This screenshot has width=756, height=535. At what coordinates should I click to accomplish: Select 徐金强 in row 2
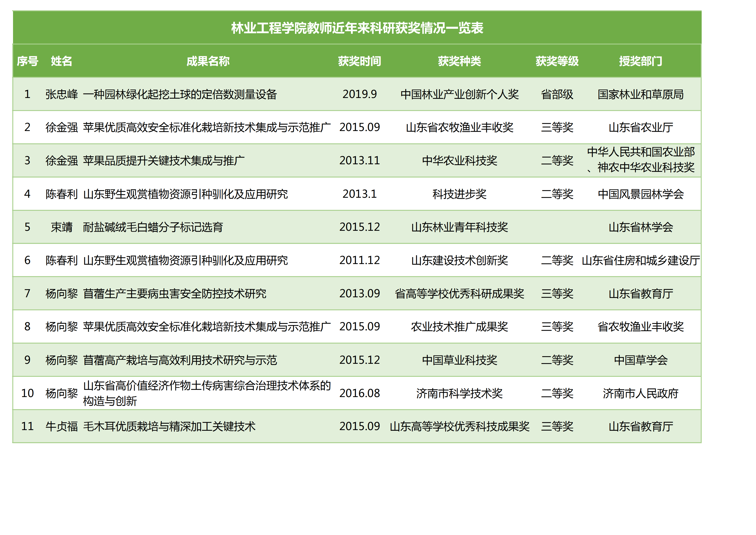[62, 127]
